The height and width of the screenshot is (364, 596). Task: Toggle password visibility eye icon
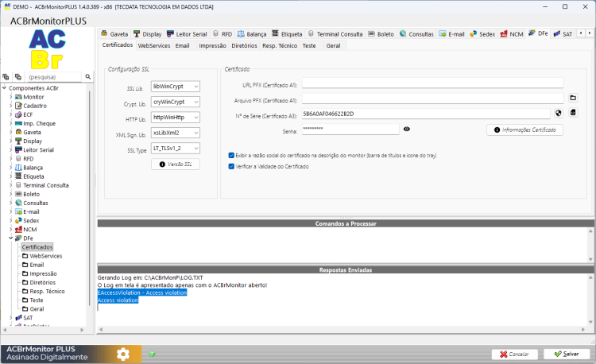(x=407, y=130)
